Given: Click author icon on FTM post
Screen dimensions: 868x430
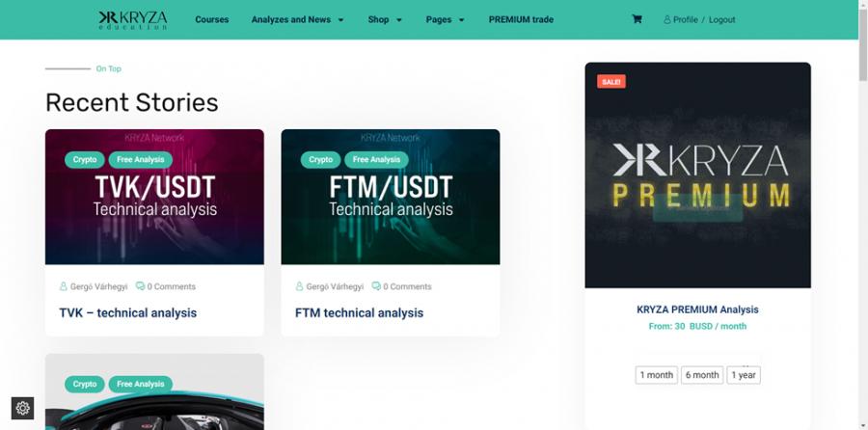Looking at the screenshot, I should coord(300,286).
